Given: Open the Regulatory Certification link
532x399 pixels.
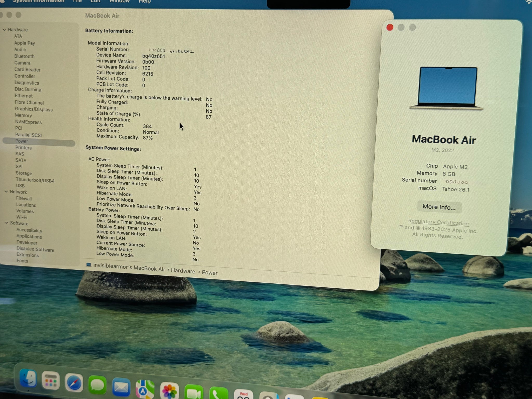Looking at the screenshot, I should (438, 222).
